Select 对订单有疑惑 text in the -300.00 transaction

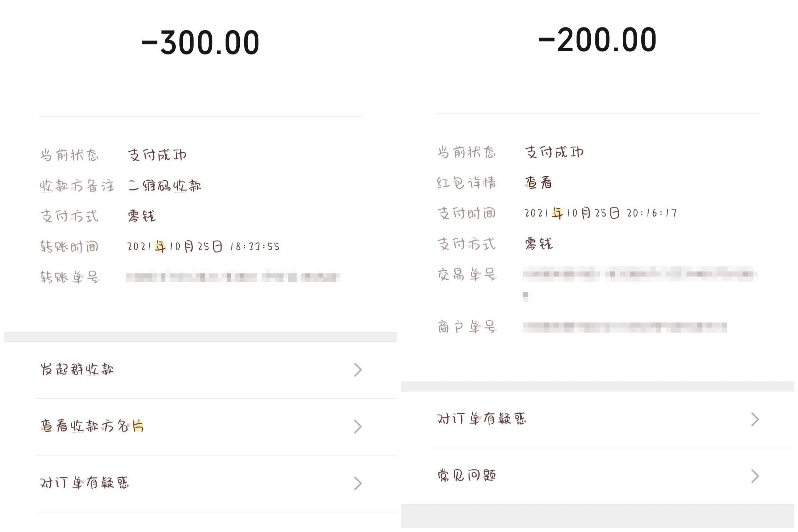[x=85, y=483]
